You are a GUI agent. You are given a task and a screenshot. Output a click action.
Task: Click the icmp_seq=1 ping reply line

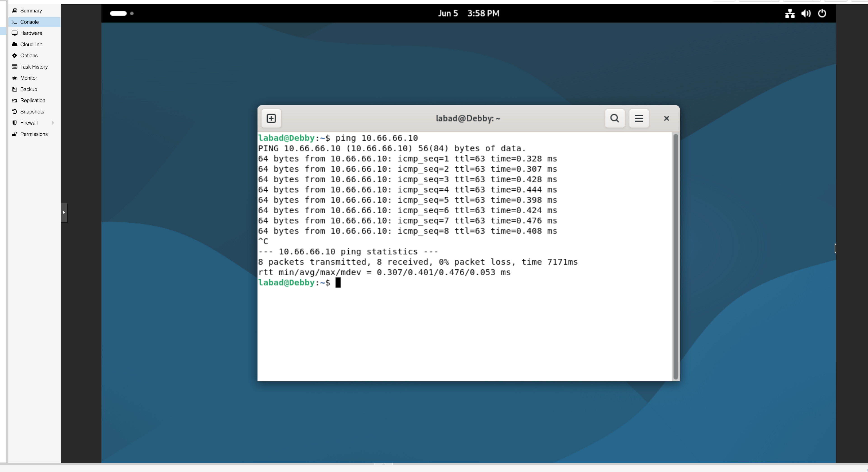tap(407, 159)
